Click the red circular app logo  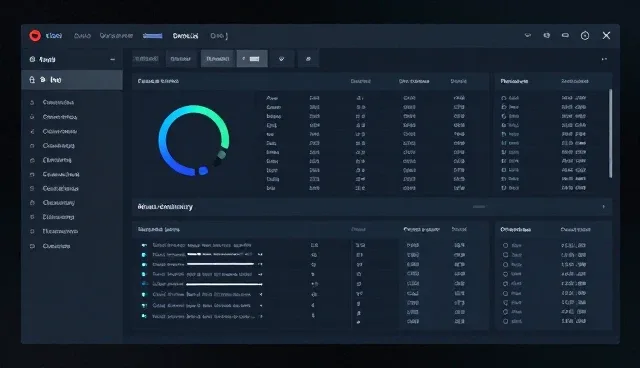35,35
